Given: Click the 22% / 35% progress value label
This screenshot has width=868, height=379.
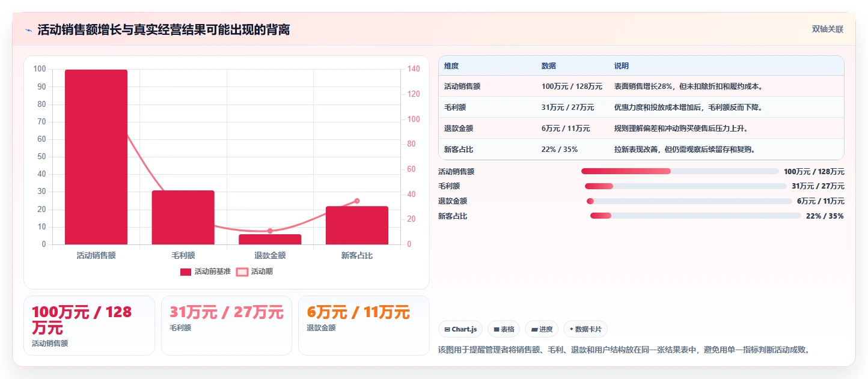Looking at the screenshot, I should coord(825,216).
